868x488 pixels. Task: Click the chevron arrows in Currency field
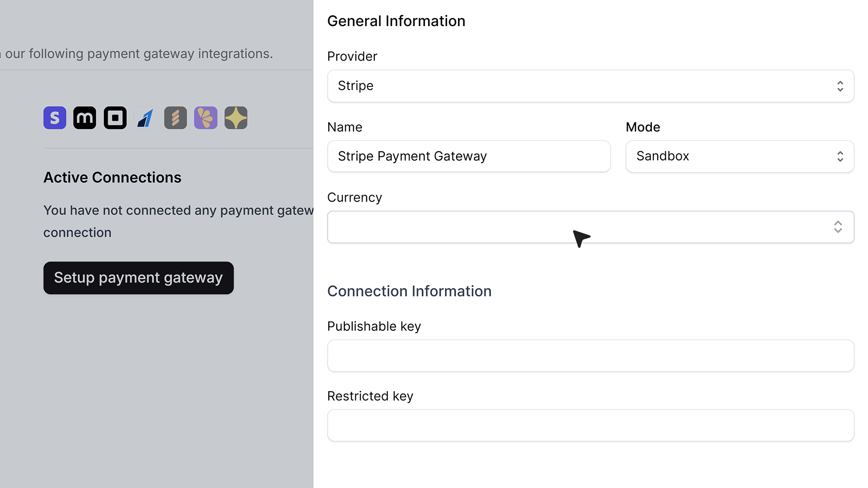(838, 227)
